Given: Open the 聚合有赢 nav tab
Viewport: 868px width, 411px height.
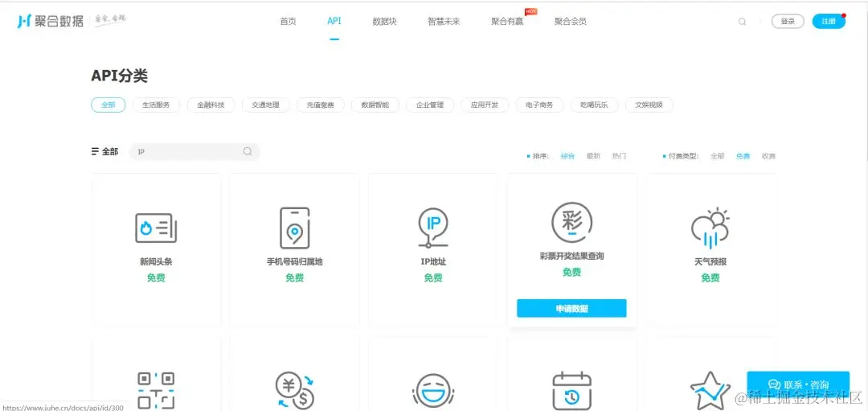Looking at the screenshot, I should point(507,22).
